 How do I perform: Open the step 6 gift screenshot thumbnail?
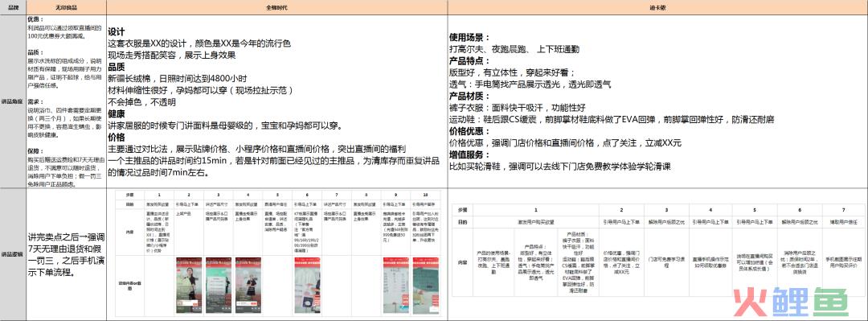coord(307,286)
